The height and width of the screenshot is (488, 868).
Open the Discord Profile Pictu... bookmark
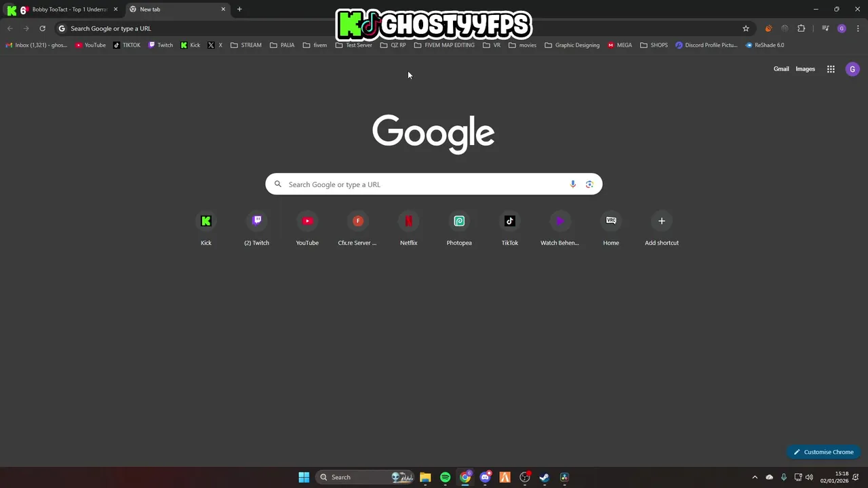(706, 45)
